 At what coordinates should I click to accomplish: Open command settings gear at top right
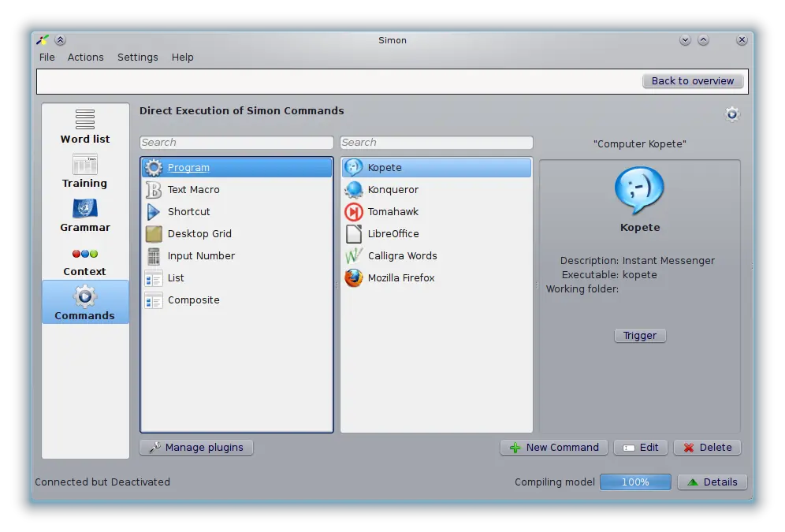[x=732, y=114]
